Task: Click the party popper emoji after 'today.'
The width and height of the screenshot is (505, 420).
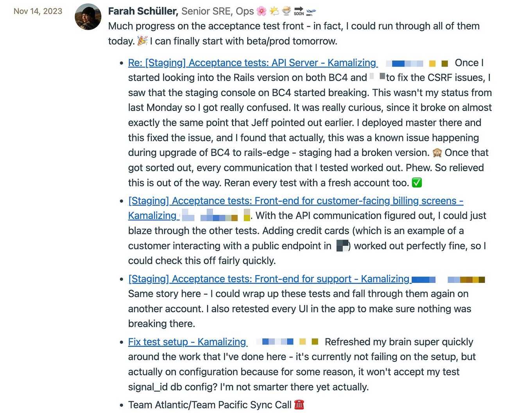Action: tap(143, 41)
